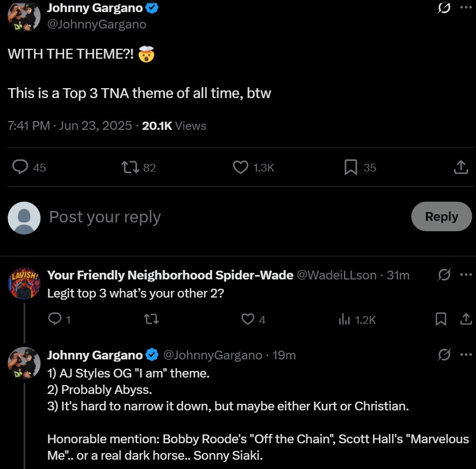Click Grok icon on Johnny Gargano's reply
This screenshot has height=469, width=476.
point(444,355)
